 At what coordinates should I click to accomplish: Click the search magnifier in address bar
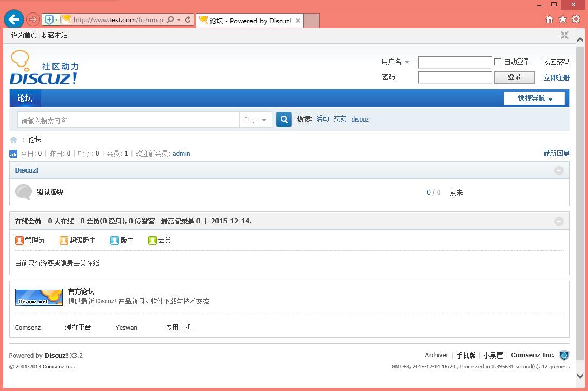(x=170, y=19)
